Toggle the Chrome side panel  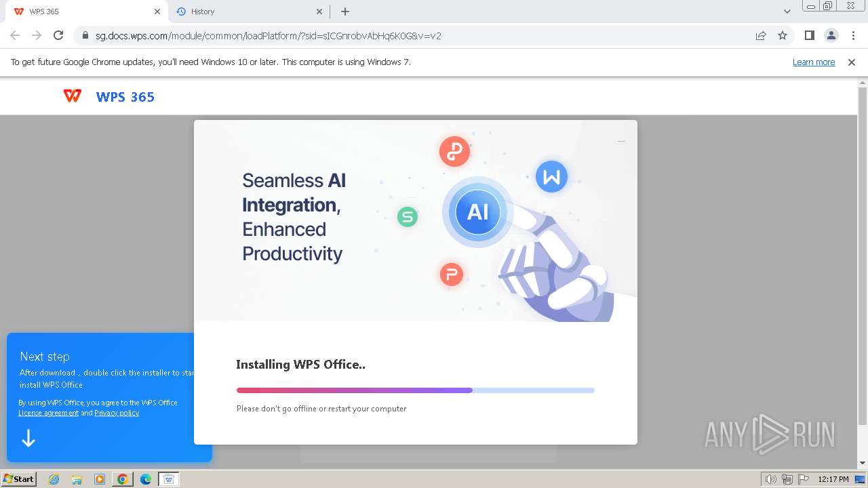coord(809,36)
